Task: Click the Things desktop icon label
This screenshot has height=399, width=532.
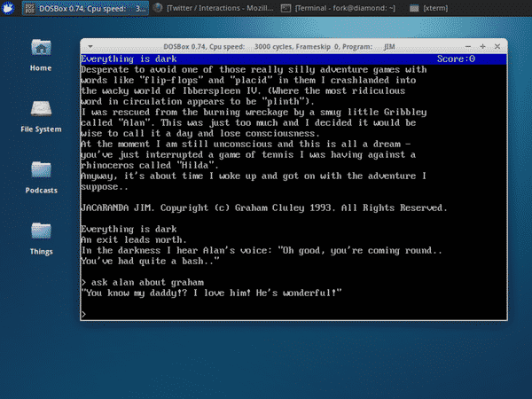Action: [41, 252]
